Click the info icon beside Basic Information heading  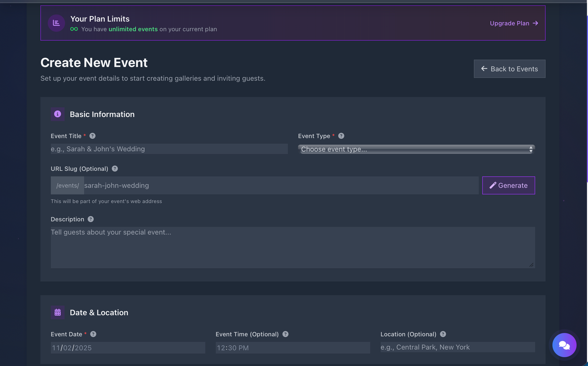pyautogui.click(x=57, y=114)
